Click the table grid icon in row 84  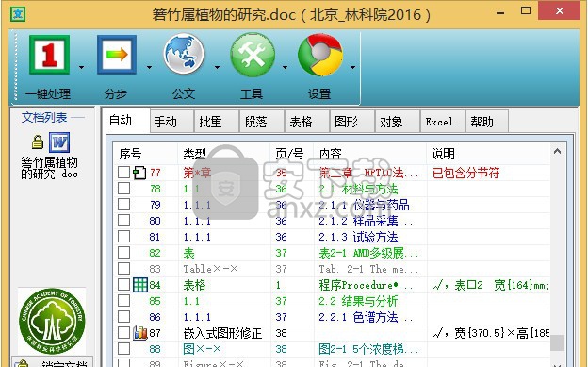point(140,285)
